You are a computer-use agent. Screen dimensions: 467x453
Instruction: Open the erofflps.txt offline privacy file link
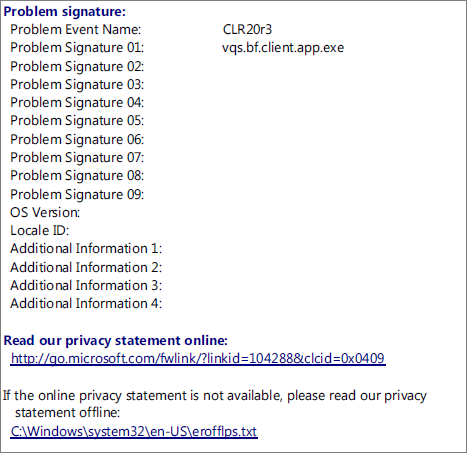coord(134,431)
